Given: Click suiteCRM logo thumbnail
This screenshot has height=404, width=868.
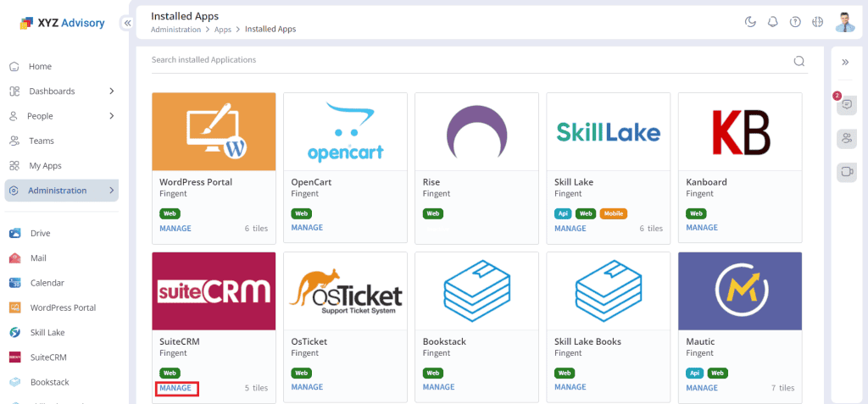Looking at the screenshot, I should 214,291.
